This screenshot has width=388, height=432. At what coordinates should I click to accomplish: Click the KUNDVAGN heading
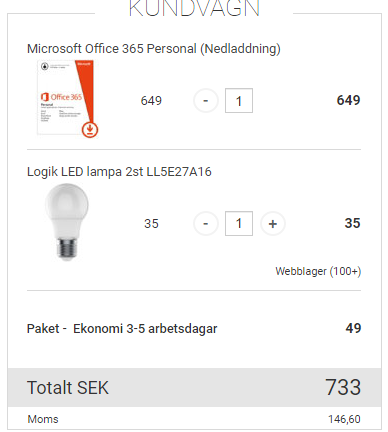coord(194,8)
